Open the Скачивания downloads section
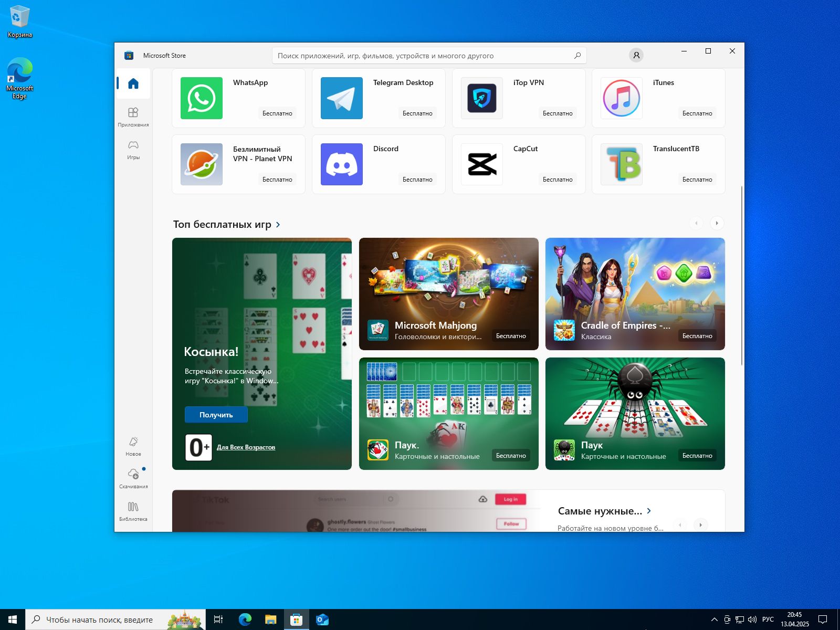The height and width of the screenshot is (630, 840). click(x=133, y=478)
